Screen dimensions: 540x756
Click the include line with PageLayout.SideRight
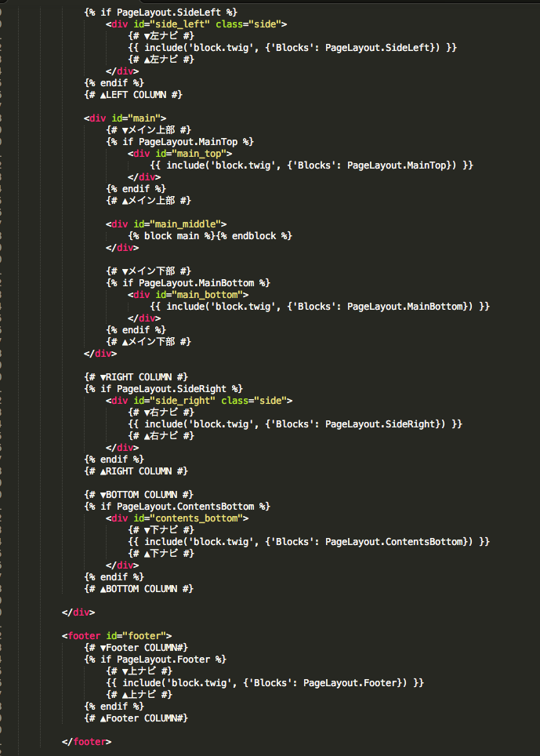pos(295,424)
